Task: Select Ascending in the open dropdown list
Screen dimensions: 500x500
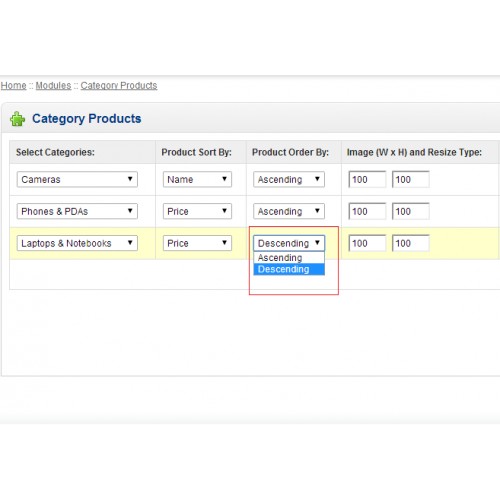Action: tap(289, 258)
